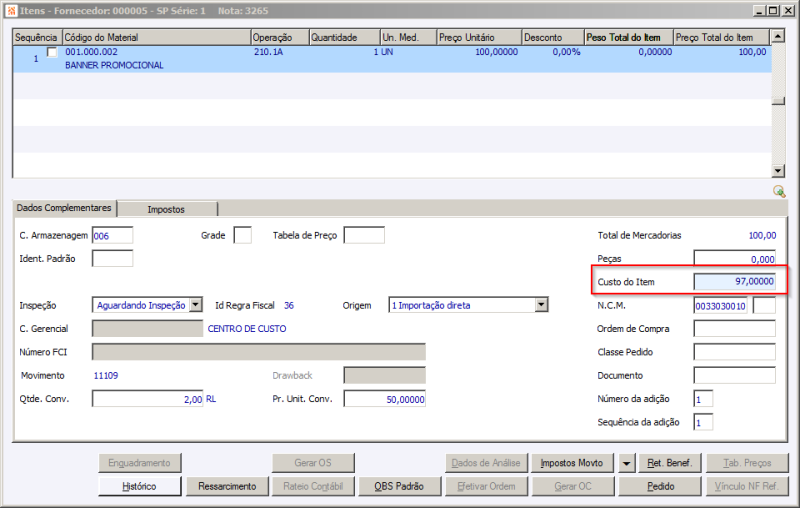800x508 pixels.
Task: Switch to the Impostos tab
Action: coord(166,209)
